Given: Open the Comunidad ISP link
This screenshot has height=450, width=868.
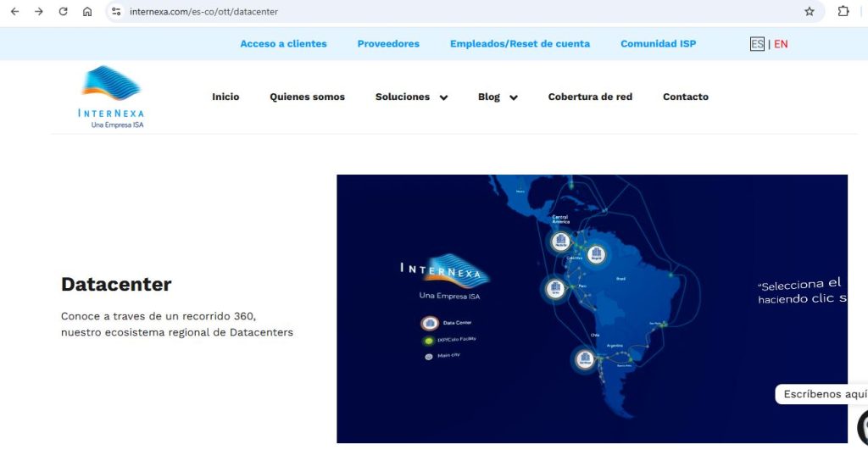Looking at the screenshot, I should pyautogui.click(x=658, y=44).
